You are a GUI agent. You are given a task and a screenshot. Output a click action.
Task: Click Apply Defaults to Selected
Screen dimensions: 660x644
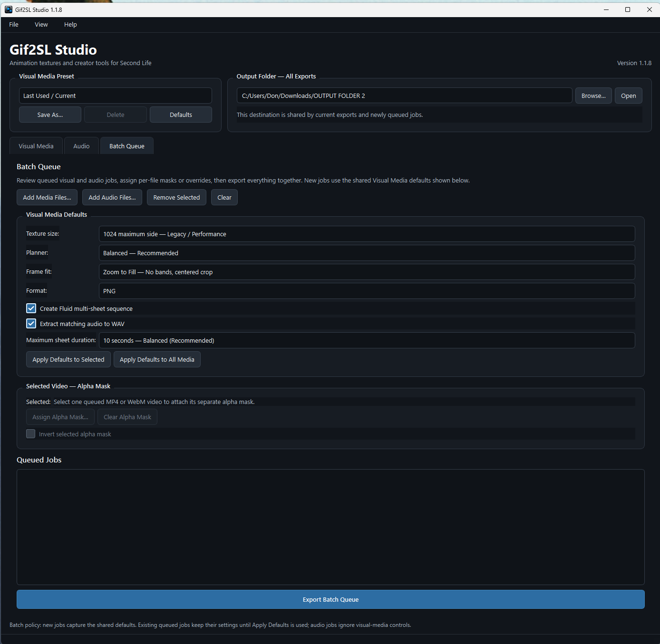68,359
